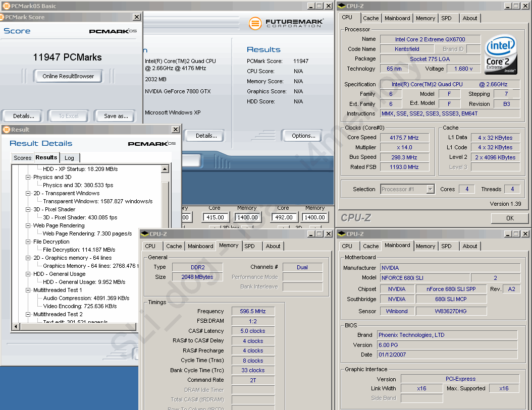Open About tab in Mainboard CPU-Z window
Image resolution: width=532 pixels, height=410 pixels.
click(469, 246)
